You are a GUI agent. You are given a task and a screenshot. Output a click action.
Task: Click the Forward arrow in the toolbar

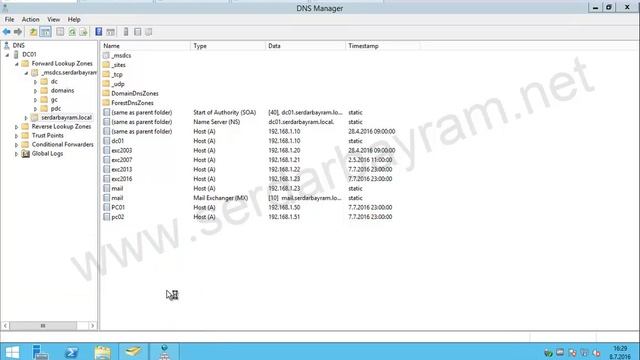tap(18, 32)
